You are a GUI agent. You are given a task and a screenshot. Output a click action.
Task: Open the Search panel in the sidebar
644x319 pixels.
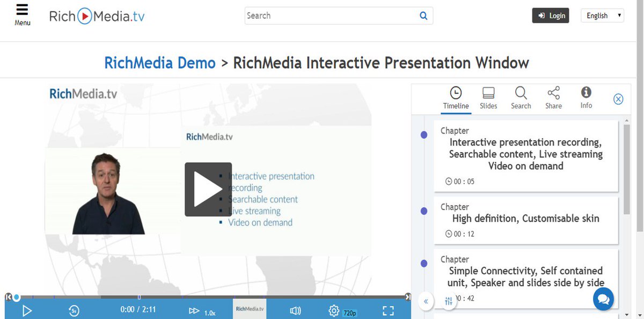click(521, 99)
